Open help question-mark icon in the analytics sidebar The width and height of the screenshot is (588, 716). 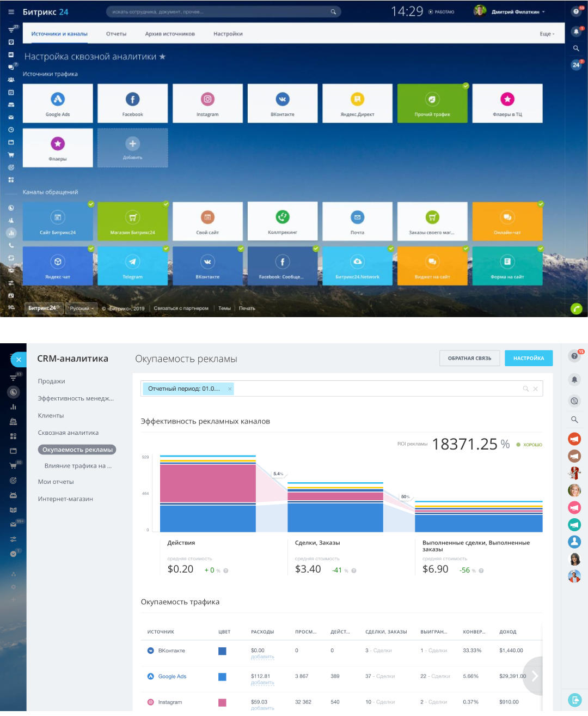pos(574,356)
